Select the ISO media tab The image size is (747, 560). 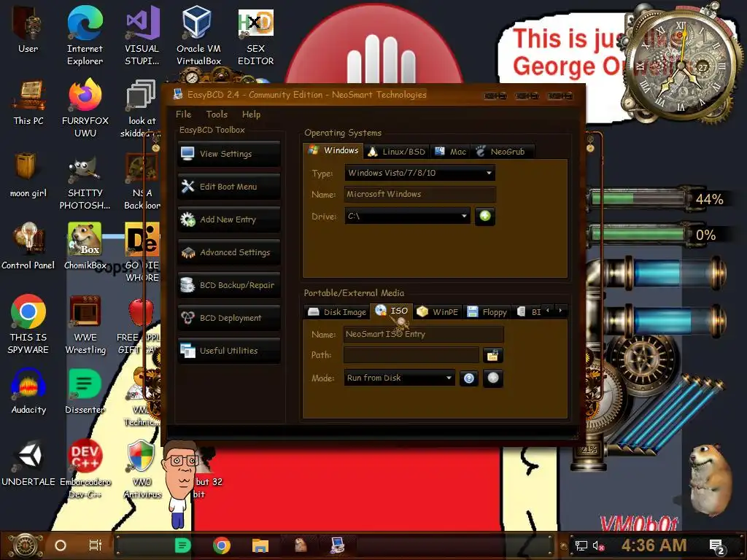392,311
